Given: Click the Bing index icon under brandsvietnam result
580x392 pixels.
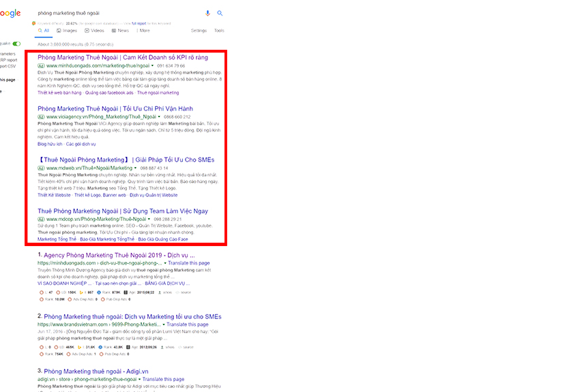Looking at the screenshot, I should click(80, 347).
